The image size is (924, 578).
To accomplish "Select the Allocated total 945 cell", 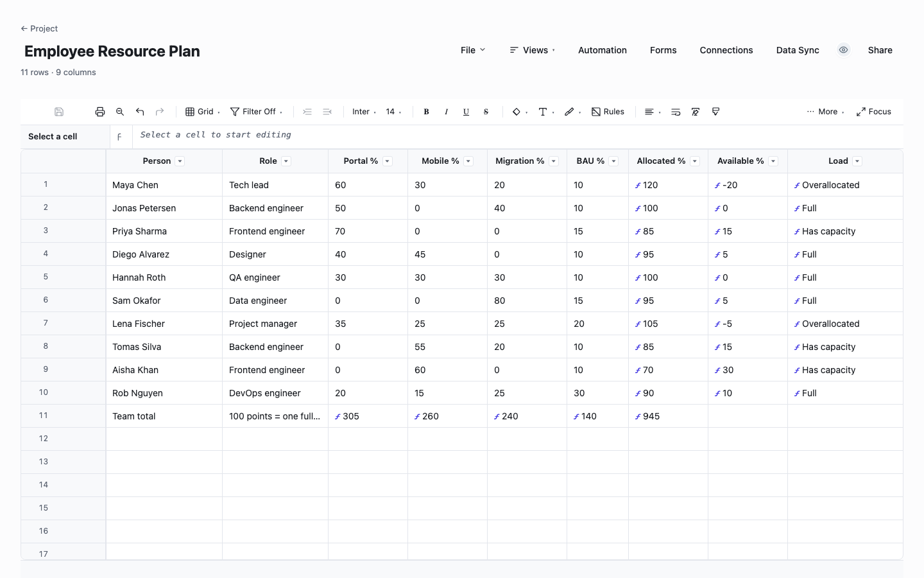I will [668, 416].
